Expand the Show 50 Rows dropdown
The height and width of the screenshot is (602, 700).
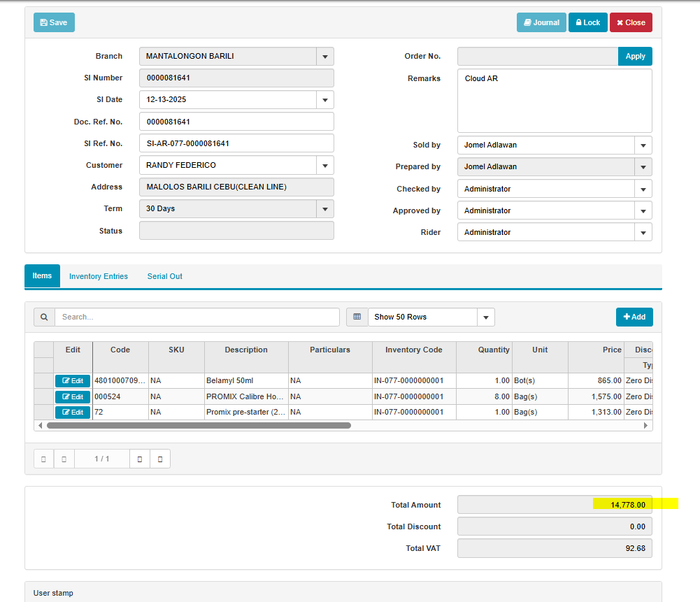pos(485,317)
